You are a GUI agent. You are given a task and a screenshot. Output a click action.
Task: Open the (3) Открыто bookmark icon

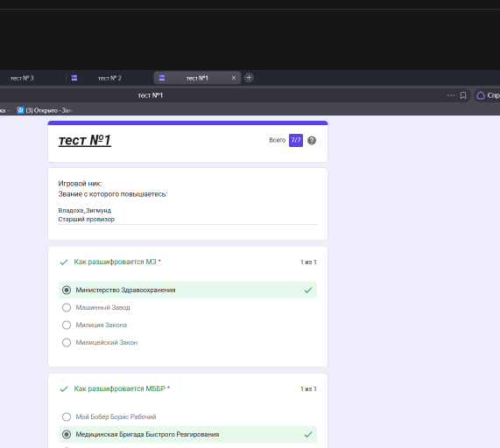click(x=20, y=110)
